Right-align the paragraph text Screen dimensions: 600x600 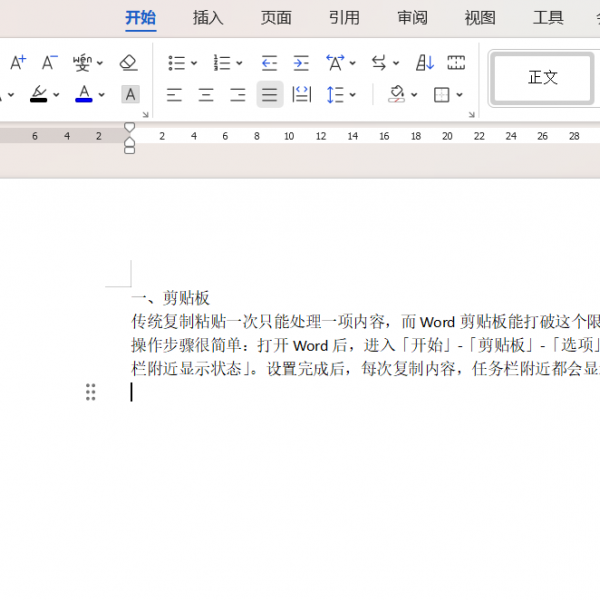point(238,95)
